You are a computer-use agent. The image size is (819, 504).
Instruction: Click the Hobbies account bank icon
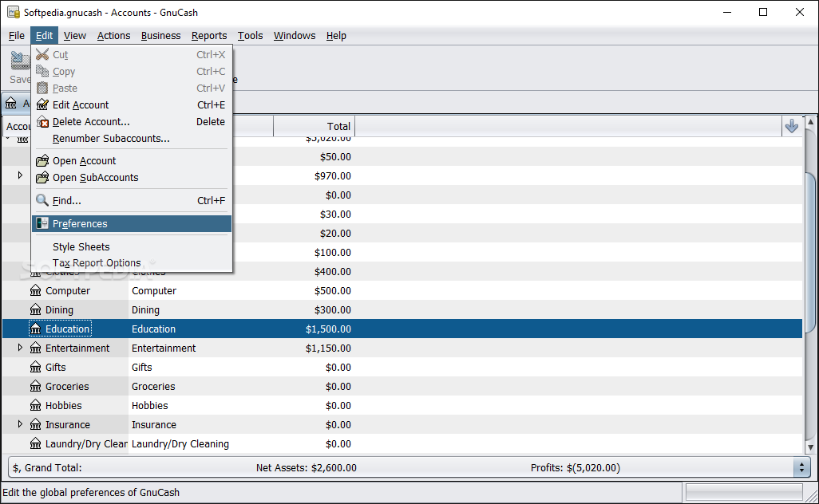[x=35, y=405]
